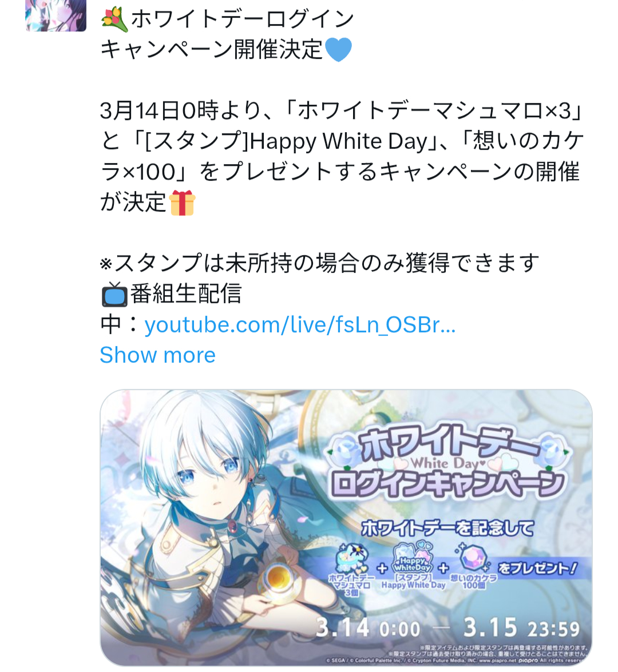Click the bouquet emoji before ホワイトデーログイン
Screen dimensions: 618x672
point(114,20)
